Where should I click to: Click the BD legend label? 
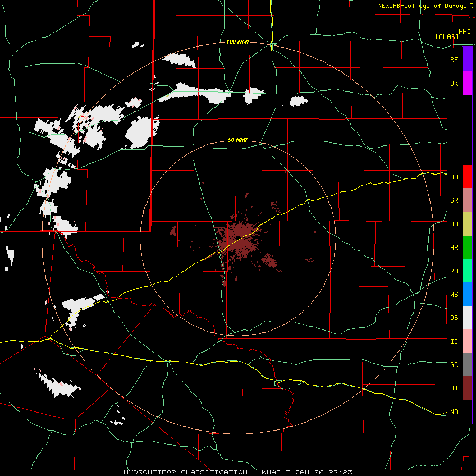(454, 224)
